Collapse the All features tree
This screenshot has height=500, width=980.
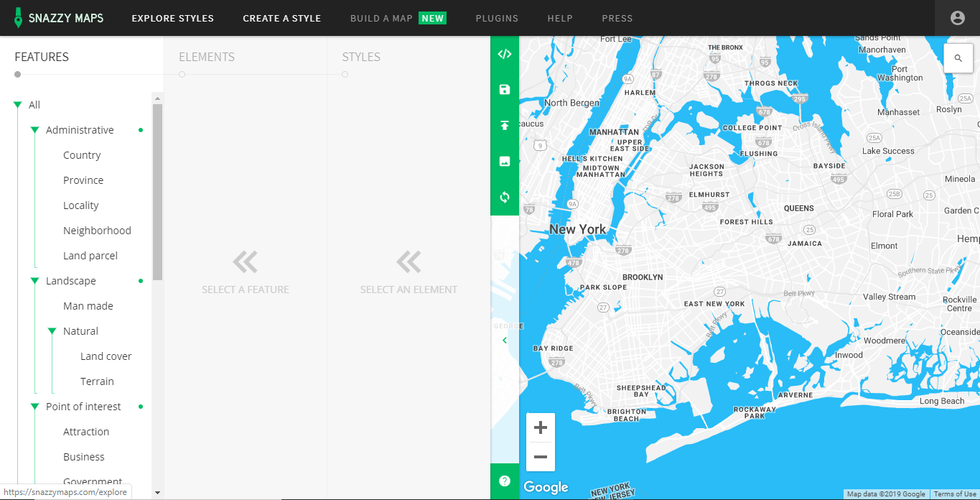pos(17,106)
